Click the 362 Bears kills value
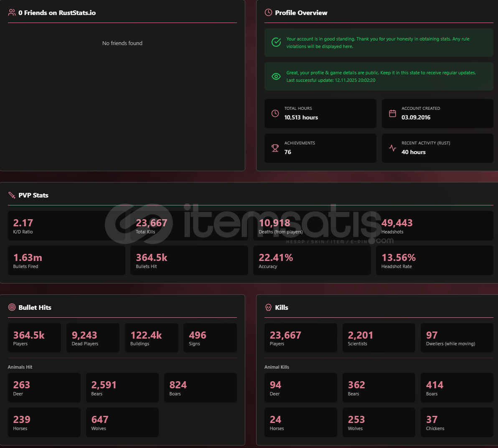498x448 pixels. point(356,385)
